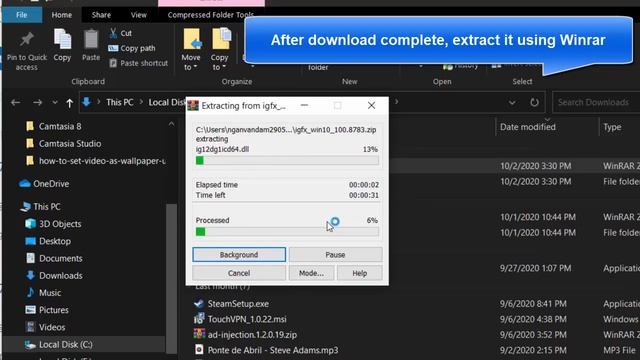Click This PC in the address bar
The image size is (640, 360).
coord(120,102)
